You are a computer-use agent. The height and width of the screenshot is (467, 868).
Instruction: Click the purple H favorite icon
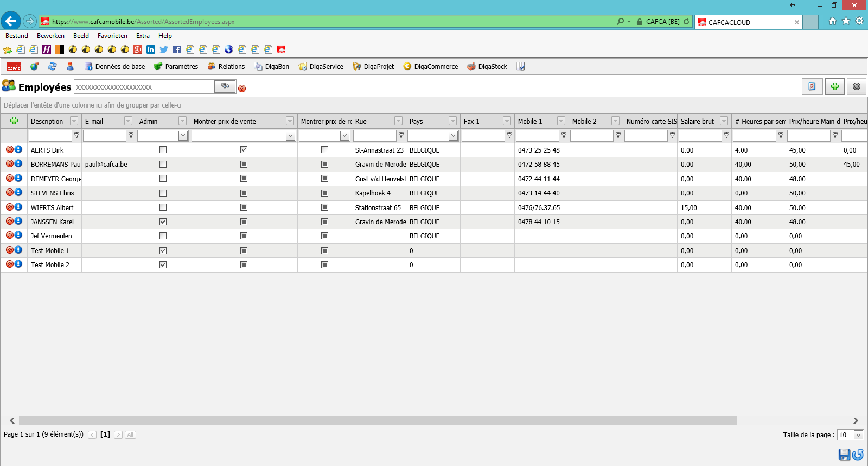(47, 49)
